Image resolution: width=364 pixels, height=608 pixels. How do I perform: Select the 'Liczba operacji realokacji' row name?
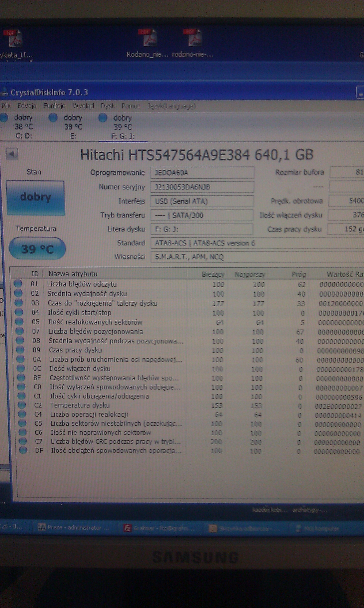point(89,414)
